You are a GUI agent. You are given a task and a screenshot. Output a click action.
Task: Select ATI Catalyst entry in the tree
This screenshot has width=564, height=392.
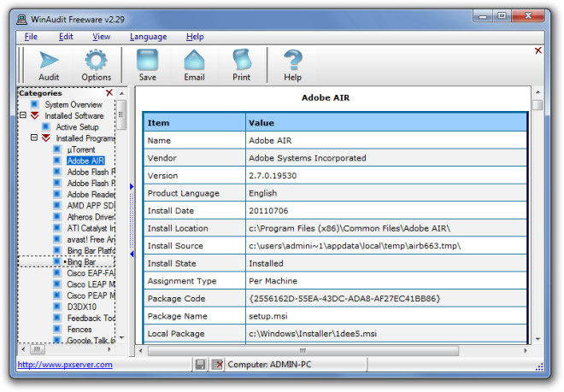click(x=91, y=228)
